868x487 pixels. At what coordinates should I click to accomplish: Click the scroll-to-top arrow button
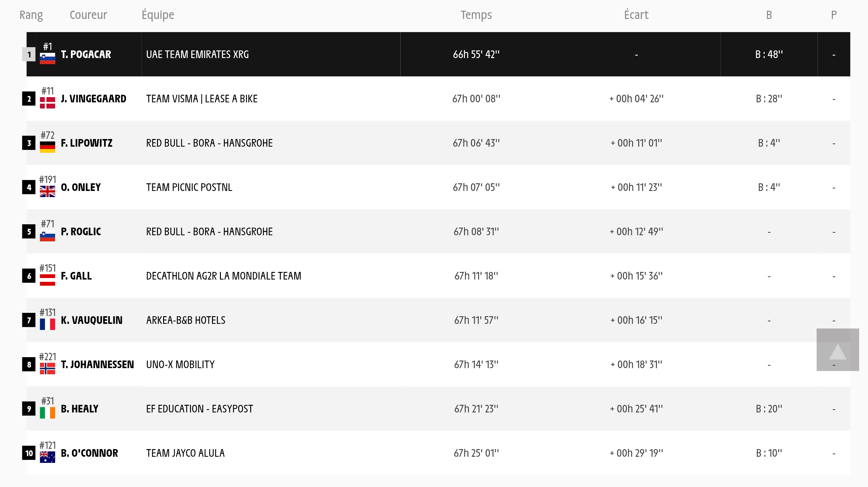(x=837, y=350)
